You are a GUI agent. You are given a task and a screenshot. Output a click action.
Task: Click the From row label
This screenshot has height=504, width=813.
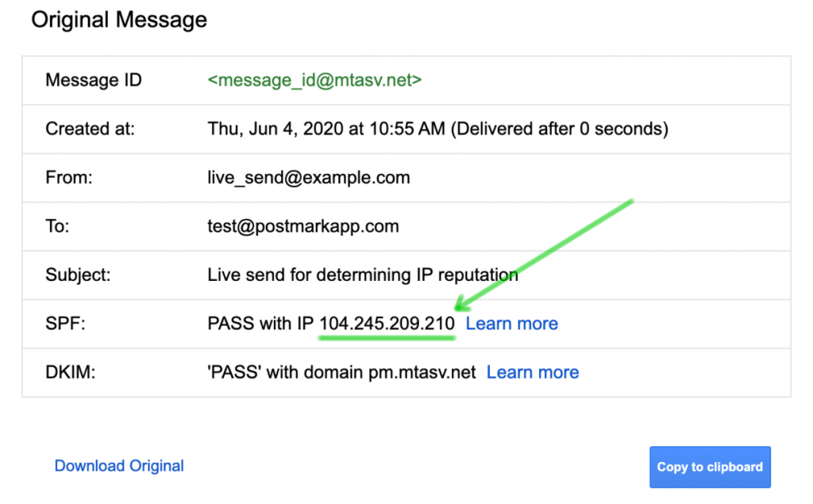(x=69, y=177)
